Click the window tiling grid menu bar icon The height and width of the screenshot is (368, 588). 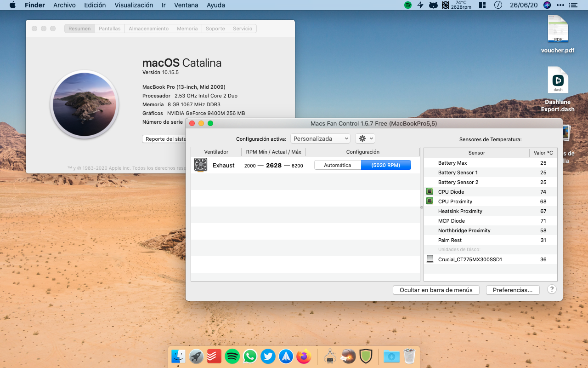point(482,5)
